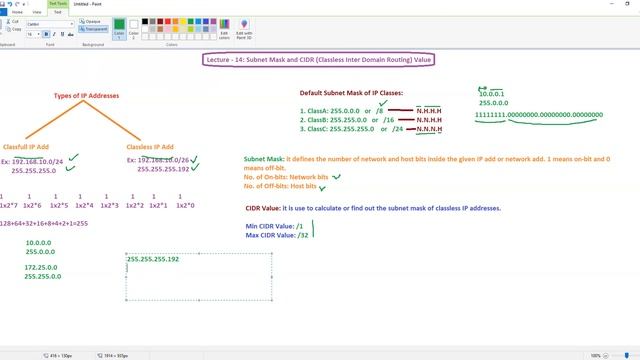Screen dimensions: 640x360
Task: Click the 'Types of IP Addresses' heading
Action: [87, 96]
